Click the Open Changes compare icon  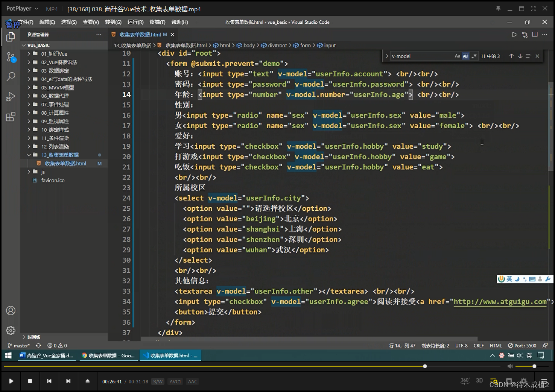tap(525, 35)
